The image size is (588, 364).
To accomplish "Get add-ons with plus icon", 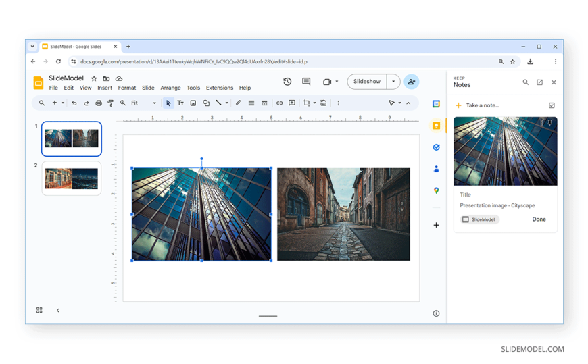I will coord(436,225).
